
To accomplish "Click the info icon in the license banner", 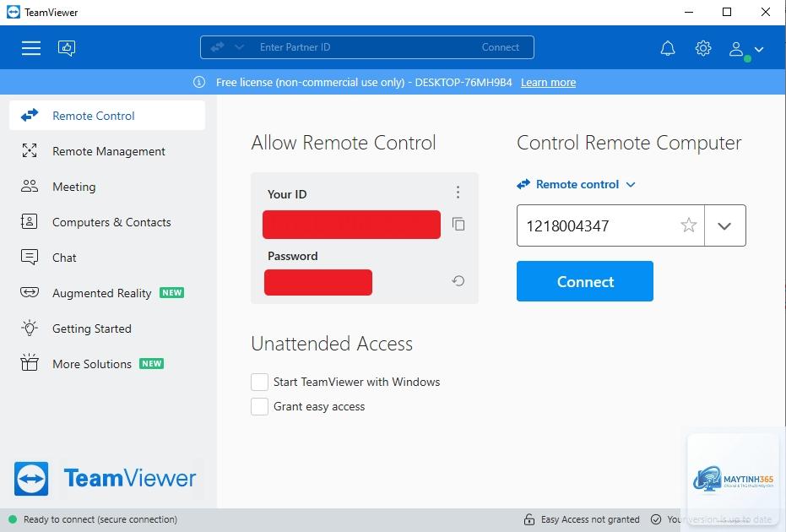I will pyautogui.click(x=199, y=82).
